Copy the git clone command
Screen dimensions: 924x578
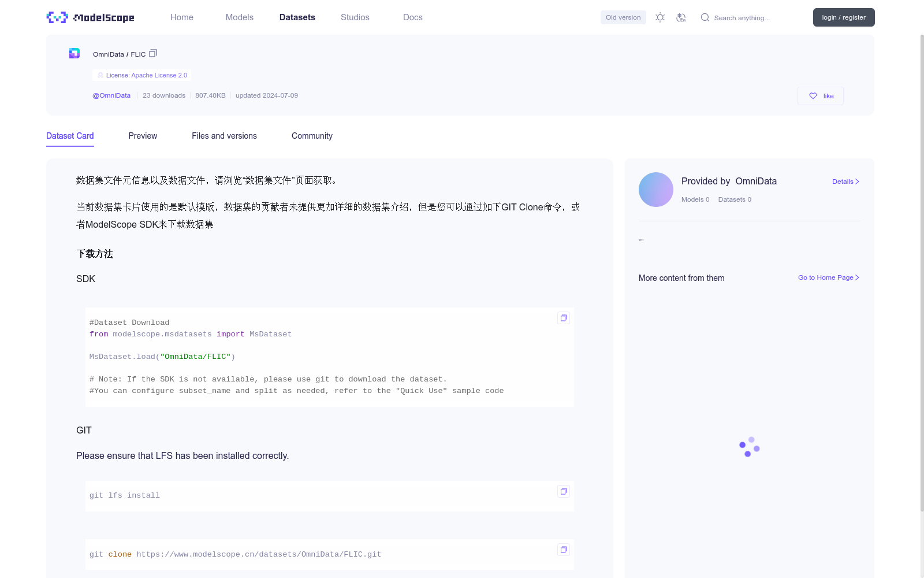(564, 550)
